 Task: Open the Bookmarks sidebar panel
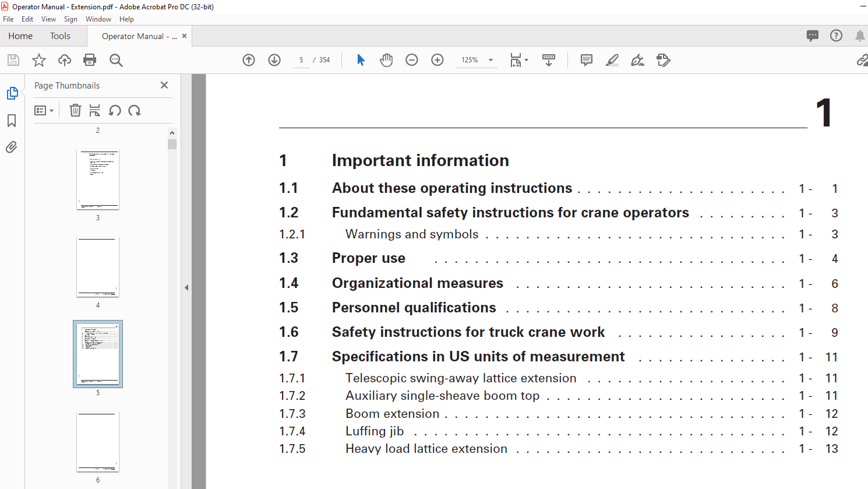(x=12, y=121)
